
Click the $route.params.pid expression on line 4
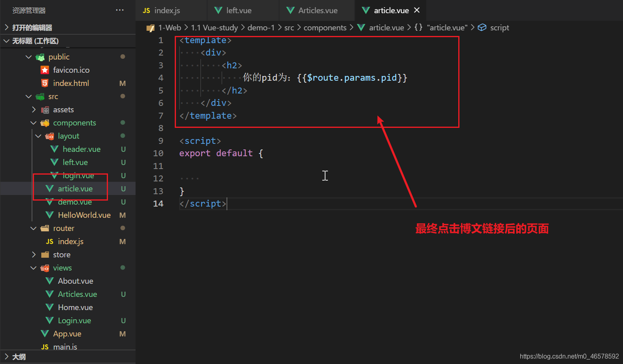[352, 78]
